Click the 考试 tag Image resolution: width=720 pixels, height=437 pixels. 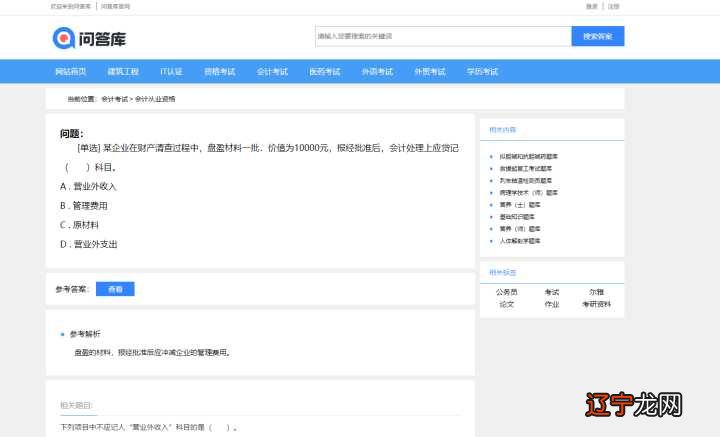pyautogui.click(x=551, y=292)
